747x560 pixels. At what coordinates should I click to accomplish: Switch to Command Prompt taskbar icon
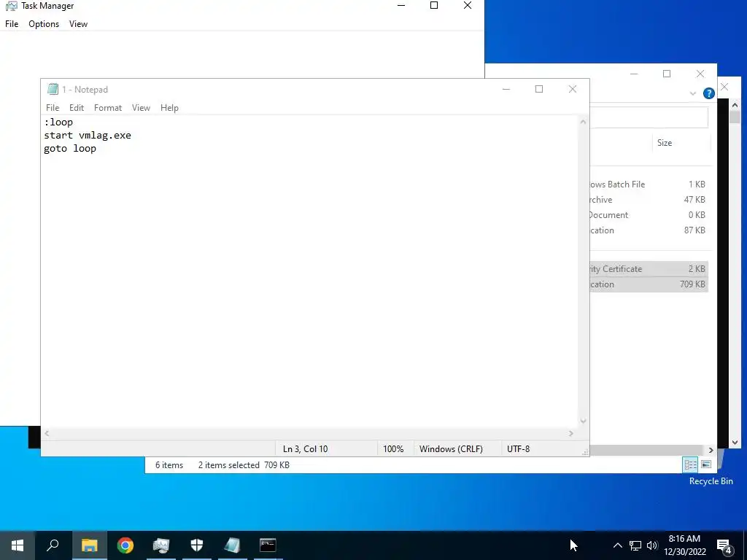268,545
